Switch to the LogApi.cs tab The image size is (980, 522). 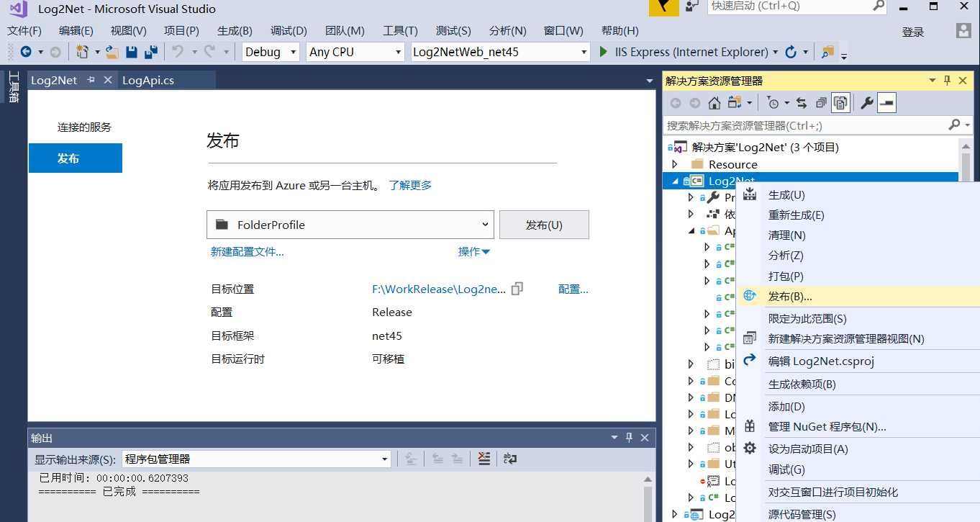tap(148, 81)
